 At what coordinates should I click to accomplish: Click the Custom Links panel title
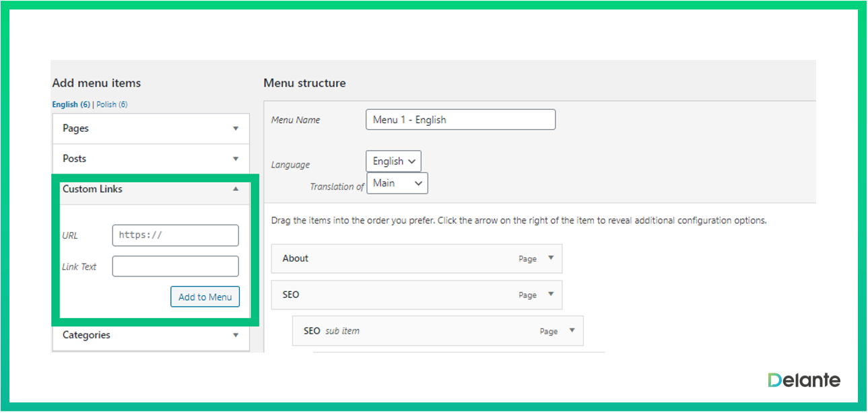point(93,189)
